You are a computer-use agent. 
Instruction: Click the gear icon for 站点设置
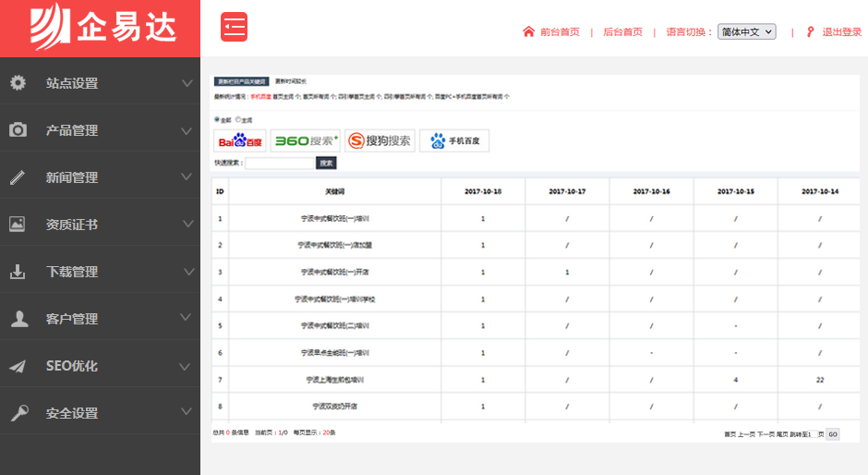point(18,83)
